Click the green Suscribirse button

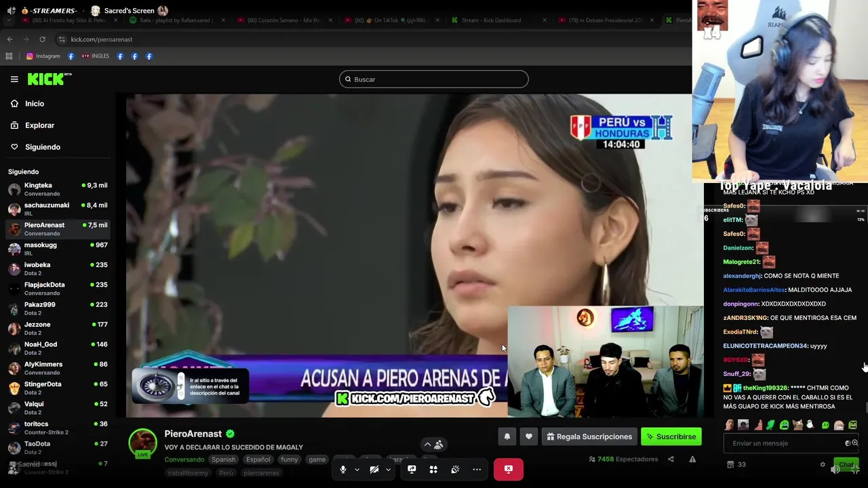point(671,436)
